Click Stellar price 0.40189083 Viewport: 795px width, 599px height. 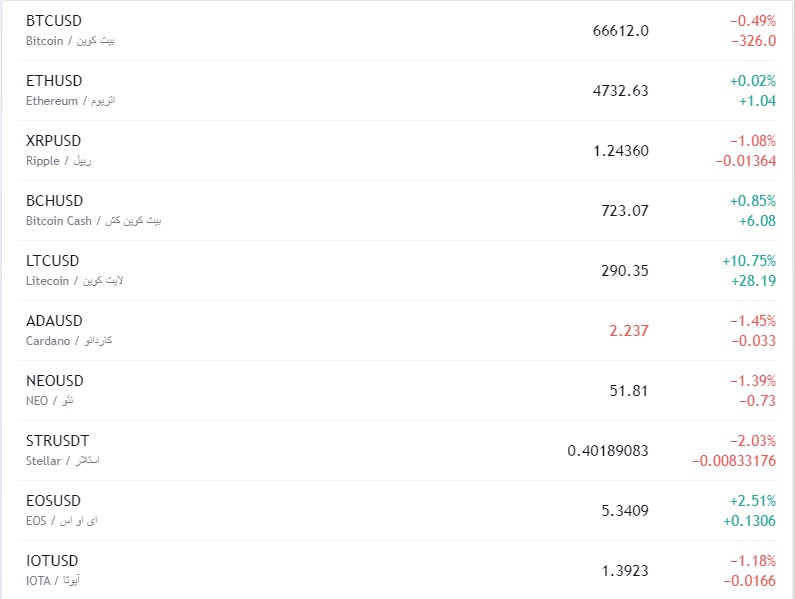tap(607, 451)
